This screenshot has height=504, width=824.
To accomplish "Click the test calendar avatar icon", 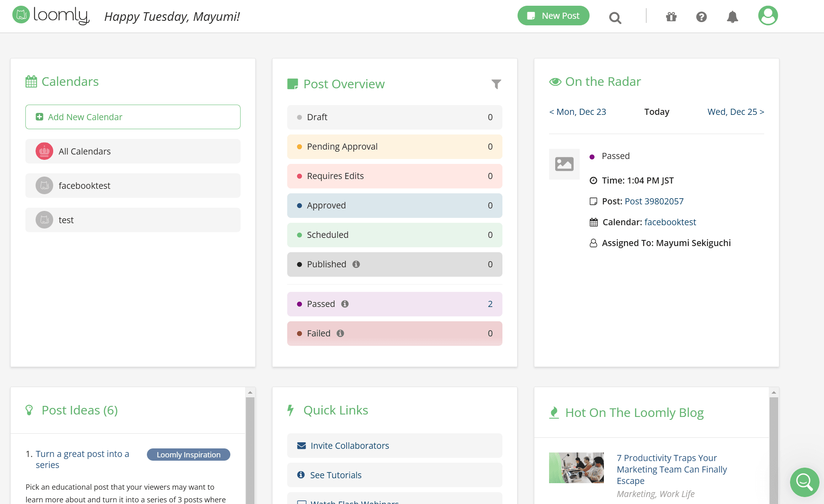I will coord(44,220).
